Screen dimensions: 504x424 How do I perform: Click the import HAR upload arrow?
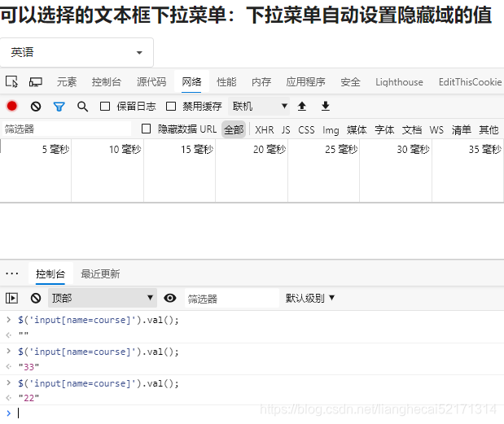302,106
